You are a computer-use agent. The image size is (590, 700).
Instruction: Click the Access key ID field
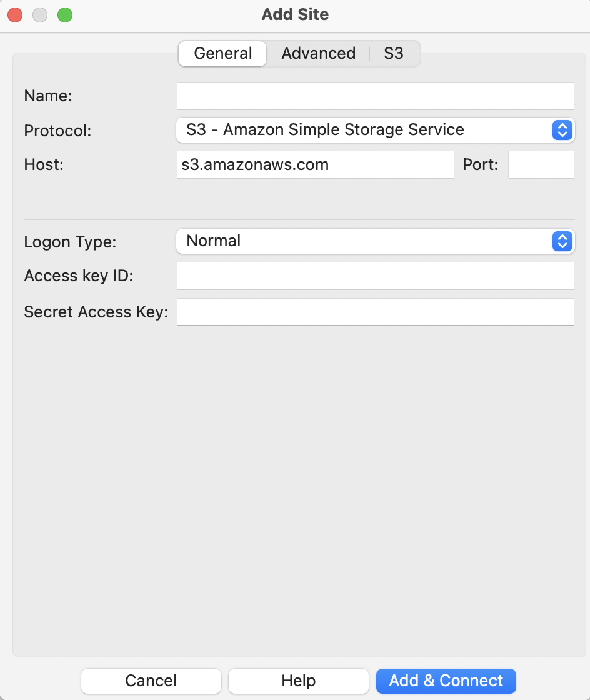[x=376, y=276]
